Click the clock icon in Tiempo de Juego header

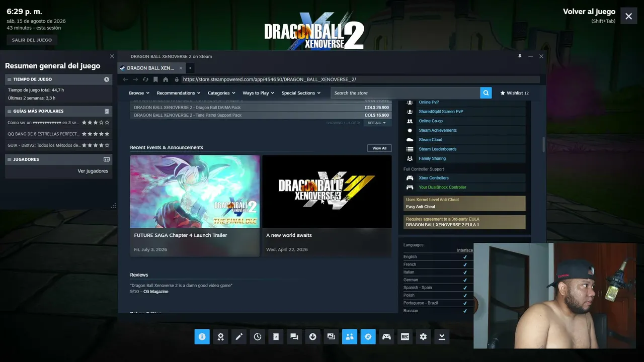coord(107,79)
